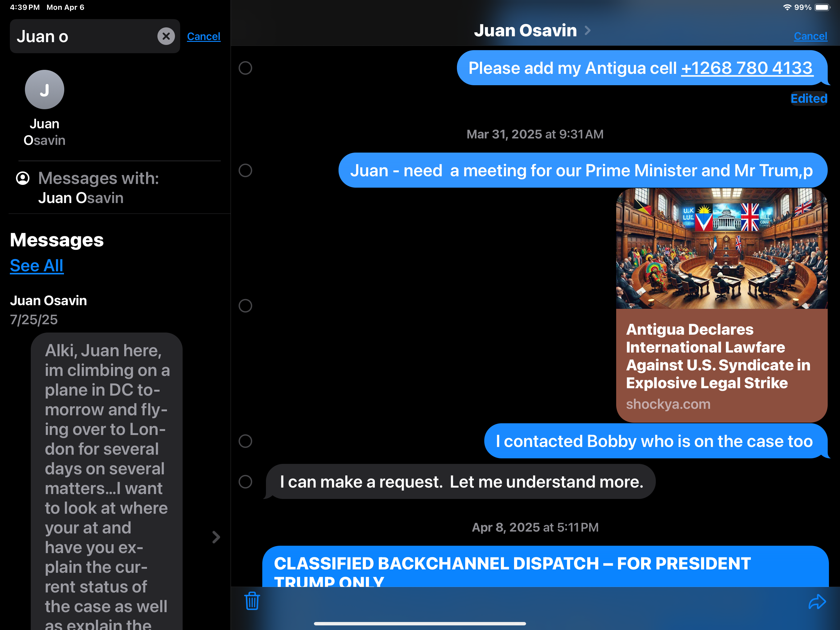Screen dimensions: 840x630
Task: Tap See All messages link
Action: click(37, 265)
